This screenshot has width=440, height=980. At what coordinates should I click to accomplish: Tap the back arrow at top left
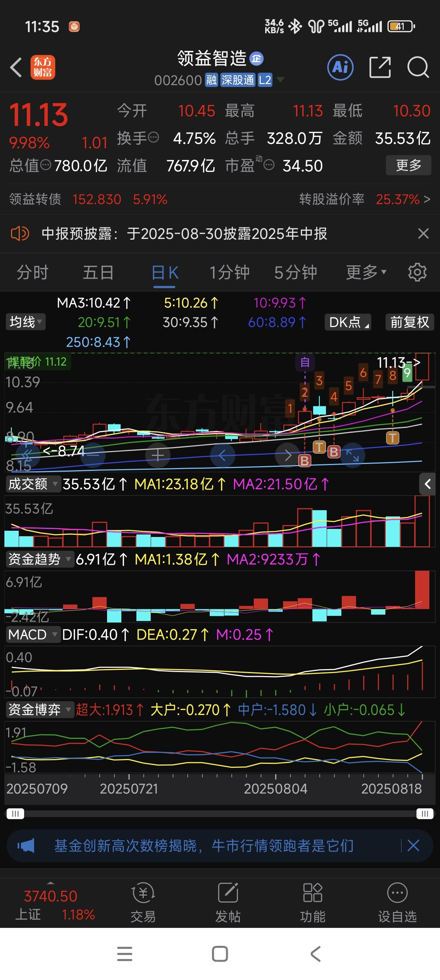(x=16, y=67)
